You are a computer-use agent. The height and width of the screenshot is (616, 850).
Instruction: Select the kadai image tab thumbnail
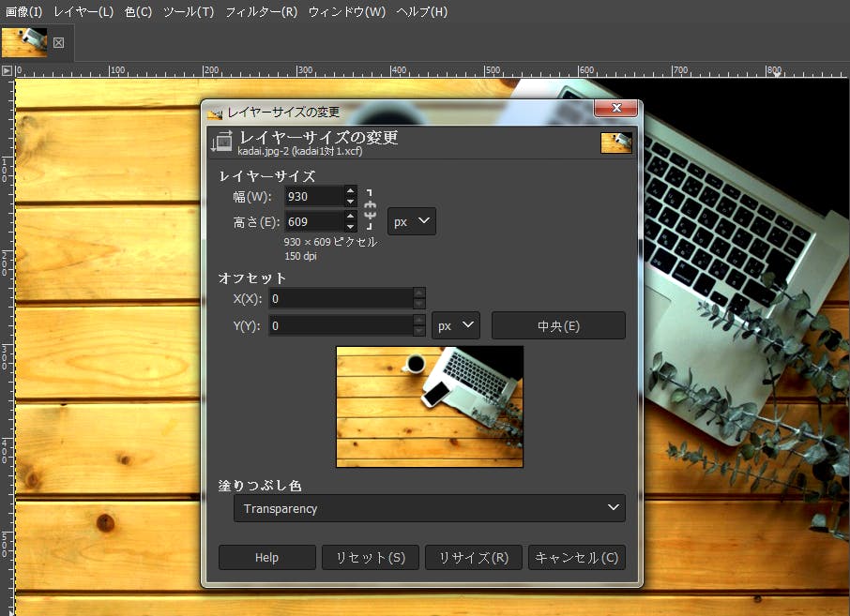[x=24, y=42]
